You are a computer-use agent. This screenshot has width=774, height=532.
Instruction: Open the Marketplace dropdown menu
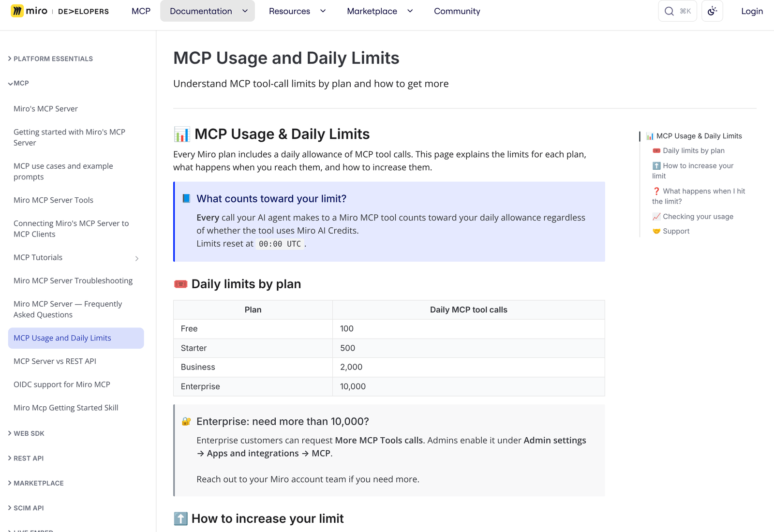[380, 11]
